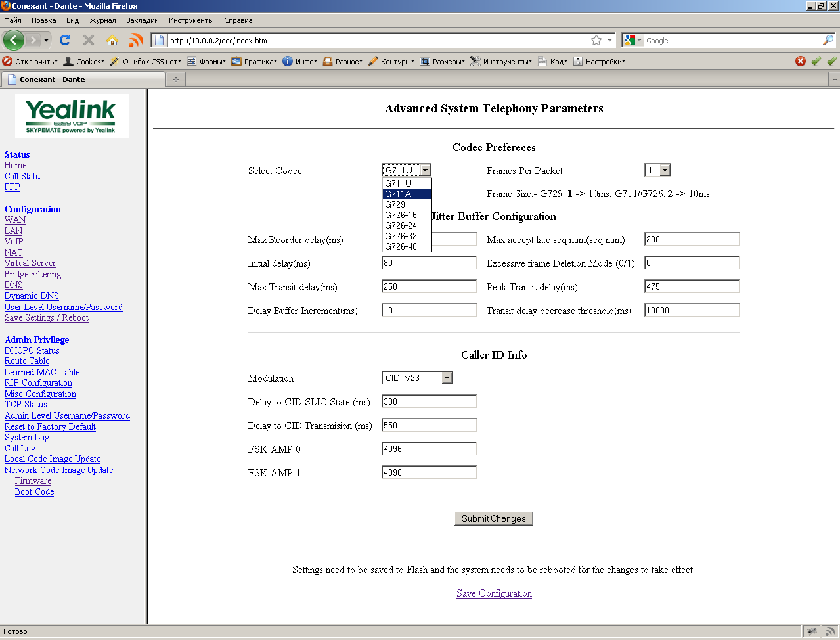
Task: Focus the FSK AMP 0 field
Action: [429, 449]
